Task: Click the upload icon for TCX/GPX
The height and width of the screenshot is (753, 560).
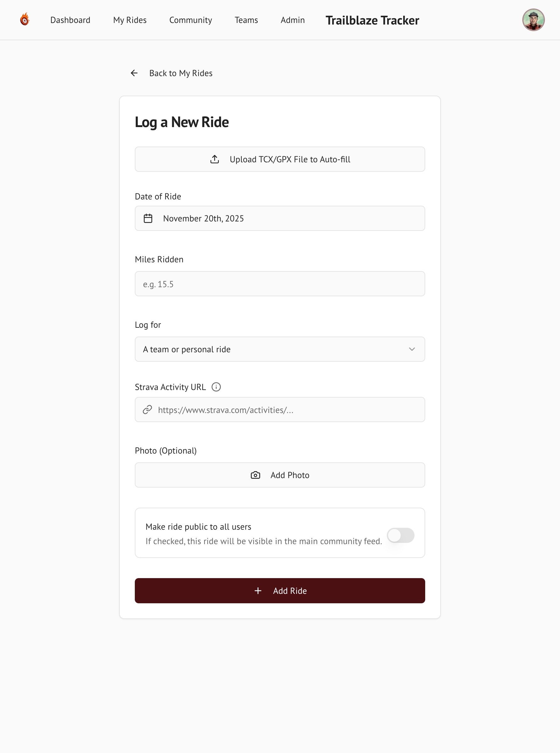Action: (x=215, y=159)
